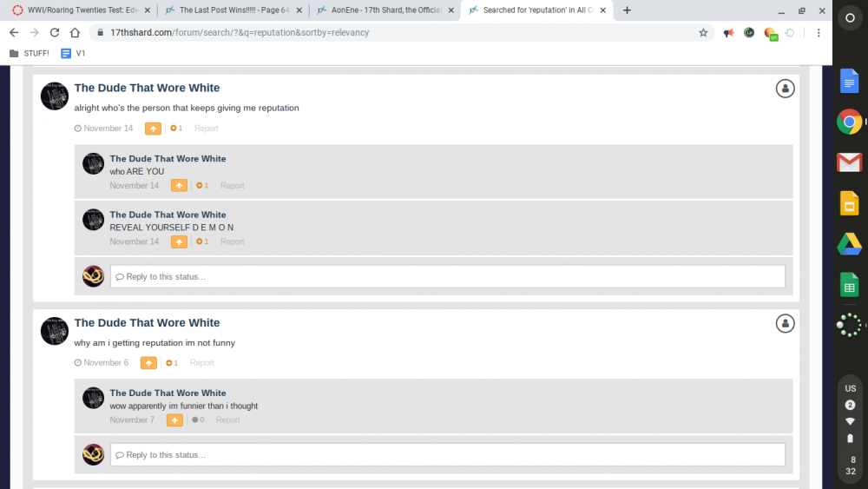Click profile icon on November 6 status card
The height and width of the screenshot is (489, 868).
coord(785,323)
